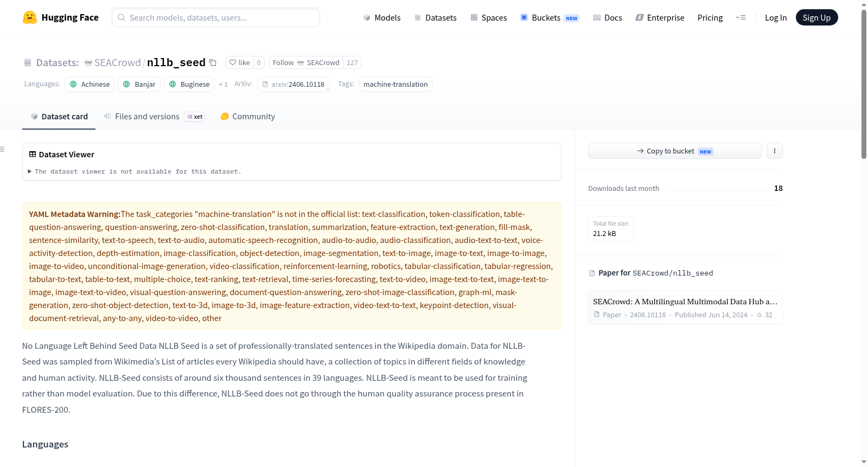Click the arXiv paper document icon
Screen dimensions: 868x467
tap(265, 85)
